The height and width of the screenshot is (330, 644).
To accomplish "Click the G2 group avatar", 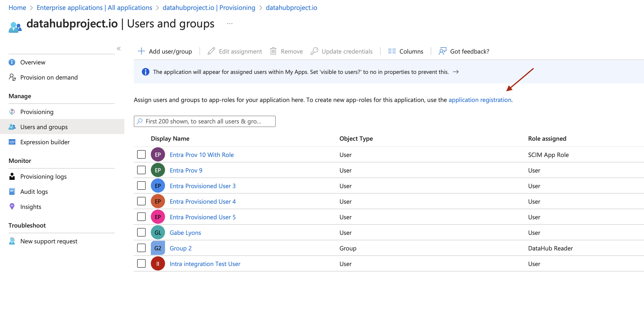I will coord(157,248).
